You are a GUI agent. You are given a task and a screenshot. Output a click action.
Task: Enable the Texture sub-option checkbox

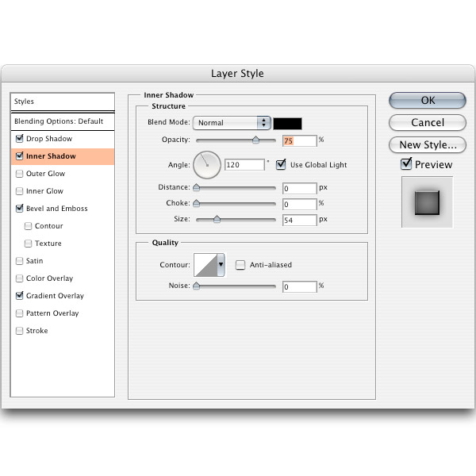point(28,244)
